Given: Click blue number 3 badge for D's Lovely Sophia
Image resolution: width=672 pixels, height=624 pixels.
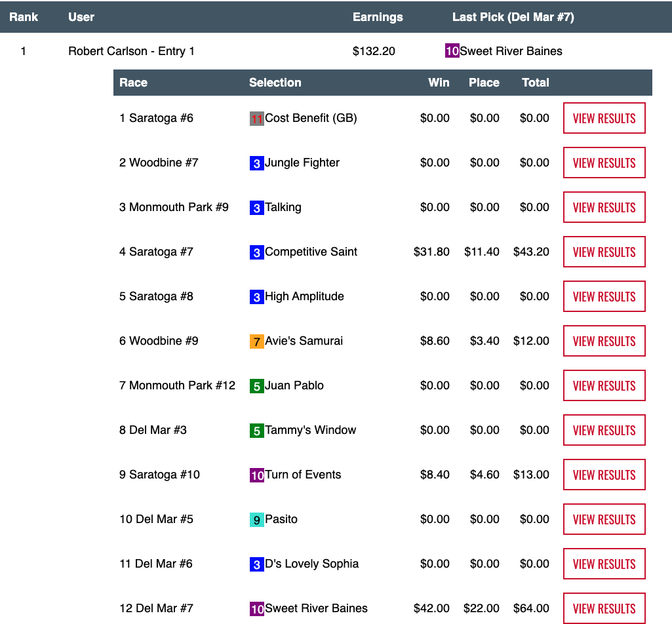Looking at the screenshot, I should pyautogui.click(x=256, y=564).
